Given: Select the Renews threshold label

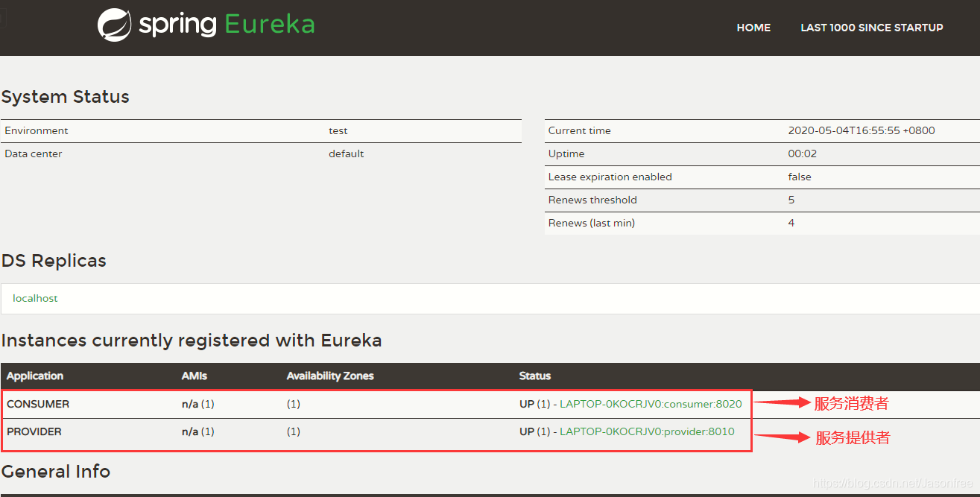Looking at the screenshot, I should coord(592,200).
